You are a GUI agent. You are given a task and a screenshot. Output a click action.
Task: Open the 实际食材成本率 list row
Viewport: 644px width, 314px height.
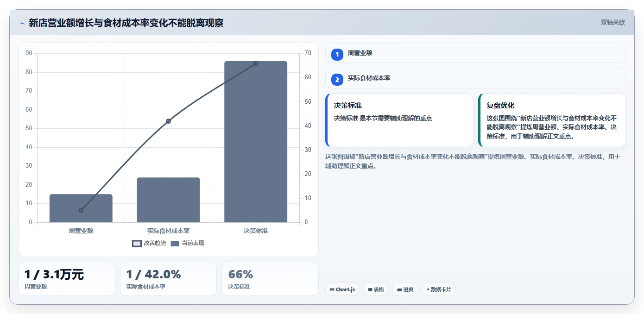[475, 78]
